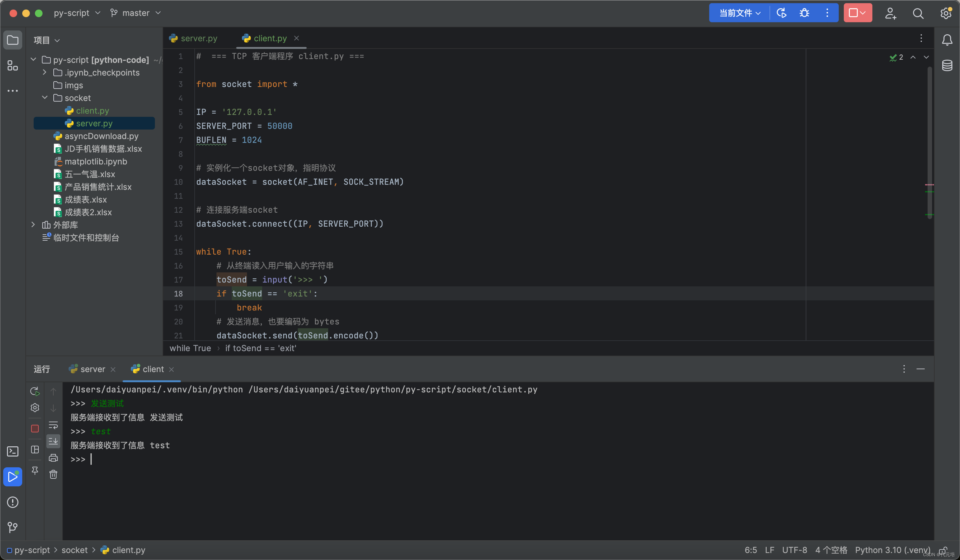
Task: Click line 18 of code editor
Action: [549, 293]
